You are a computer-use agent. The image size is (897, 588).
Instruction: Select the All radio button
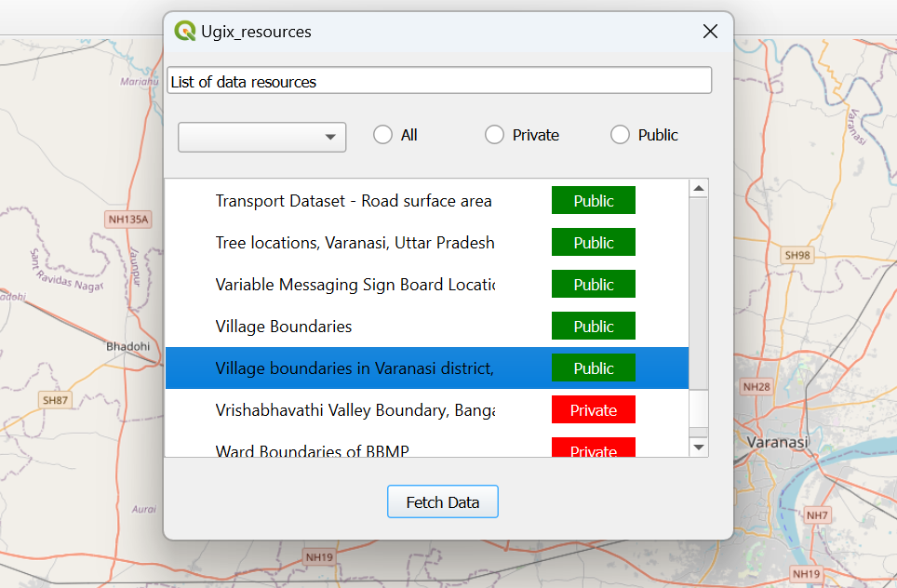[382, 134]
